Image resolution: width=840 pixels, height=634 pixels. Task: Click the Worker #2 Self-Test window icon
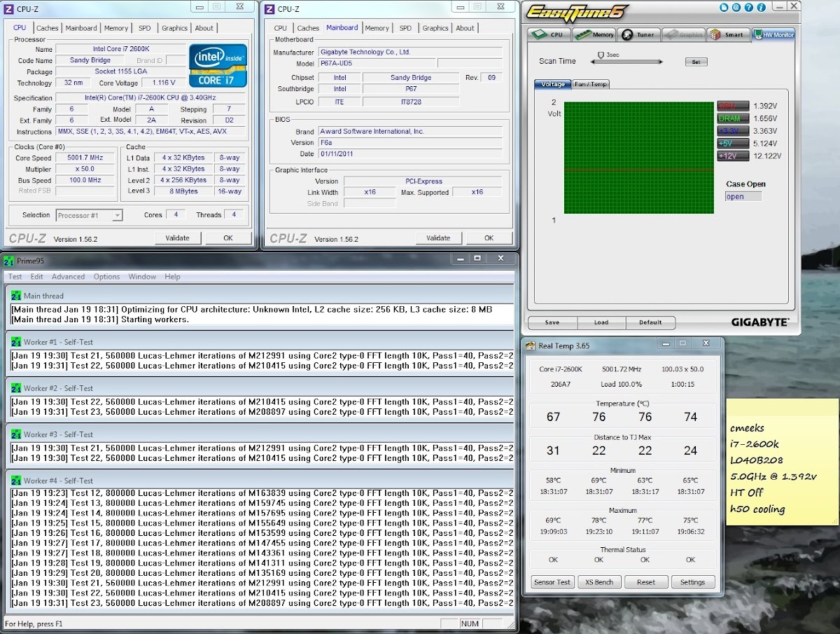click(x=16, y=388)
